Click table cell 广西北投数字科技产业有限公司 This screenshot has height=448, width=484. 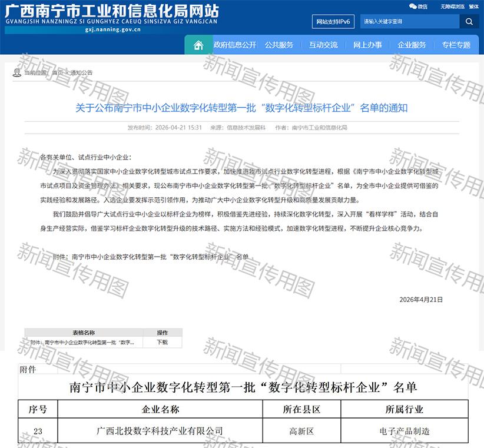pyautogui.click(x=160, y=431)
